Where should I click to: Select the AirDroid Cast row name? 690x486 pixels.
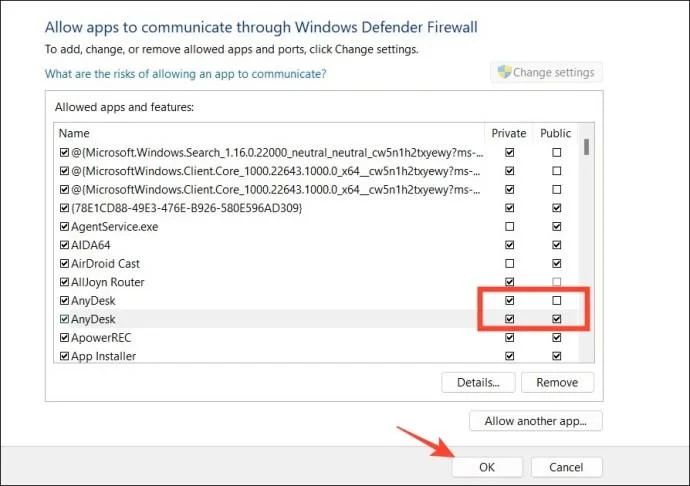point(105,264)
